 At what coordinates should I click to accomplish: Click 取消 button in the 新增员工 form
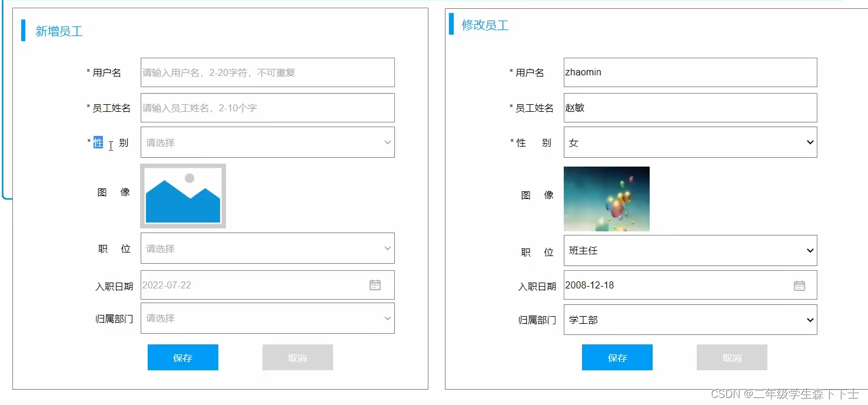[297, 357]
